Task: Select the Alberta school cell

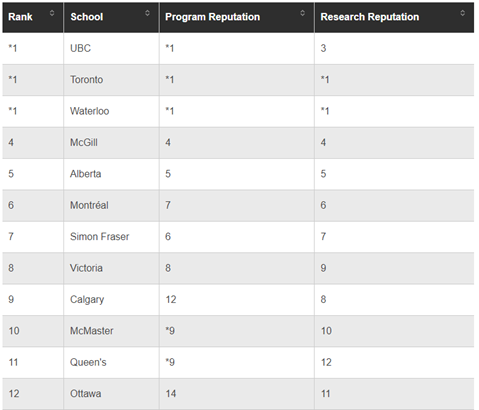Action: point(85,174)
